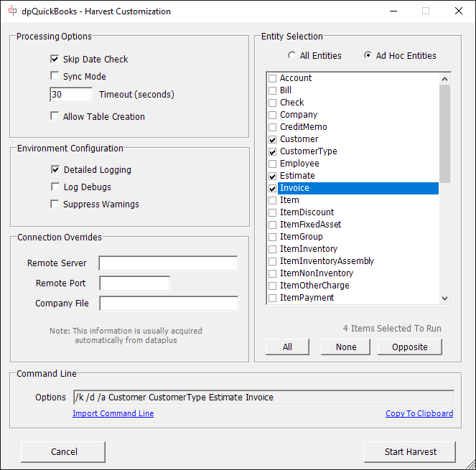Check the ItemPayment entity checkbox
The image size is (476, 470).
pos(273,298)
